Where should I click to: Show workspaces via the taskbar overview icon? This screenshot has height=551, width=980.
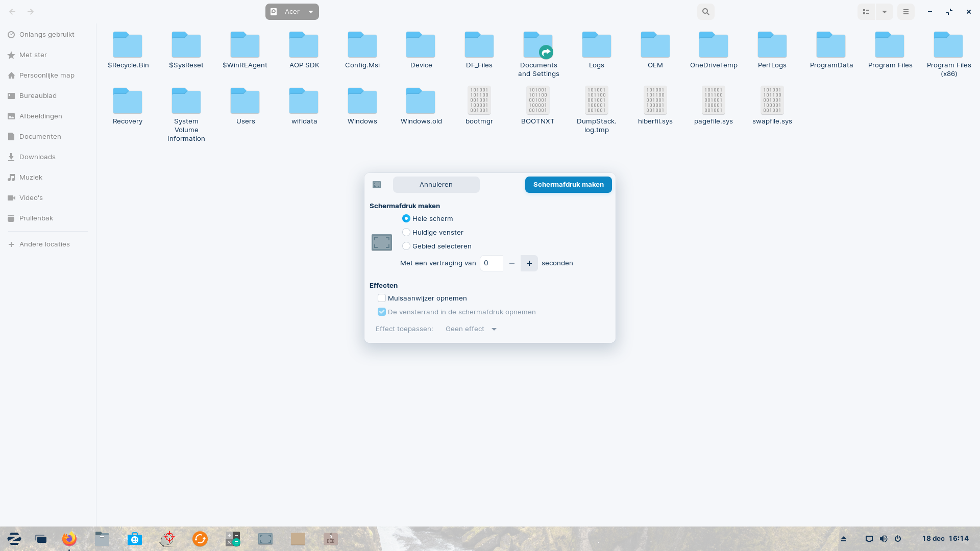click(x=41, y=539)
